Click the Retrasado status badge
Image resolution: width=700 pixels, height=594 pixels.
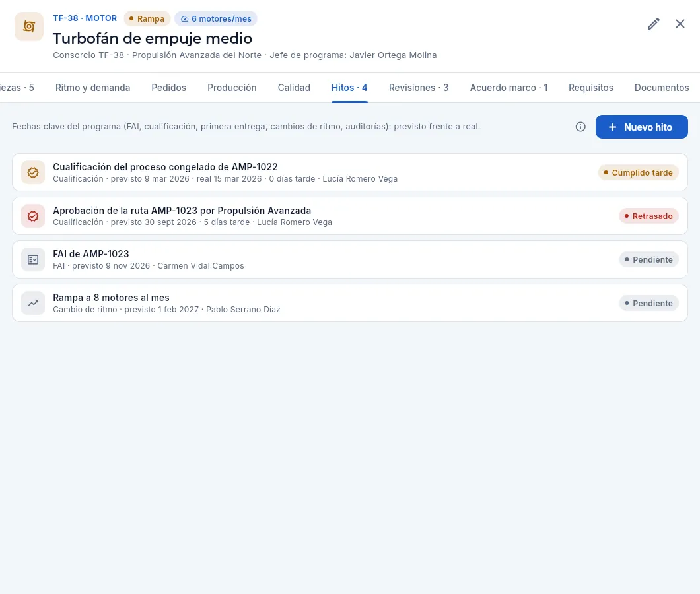[x=648, y=216]
